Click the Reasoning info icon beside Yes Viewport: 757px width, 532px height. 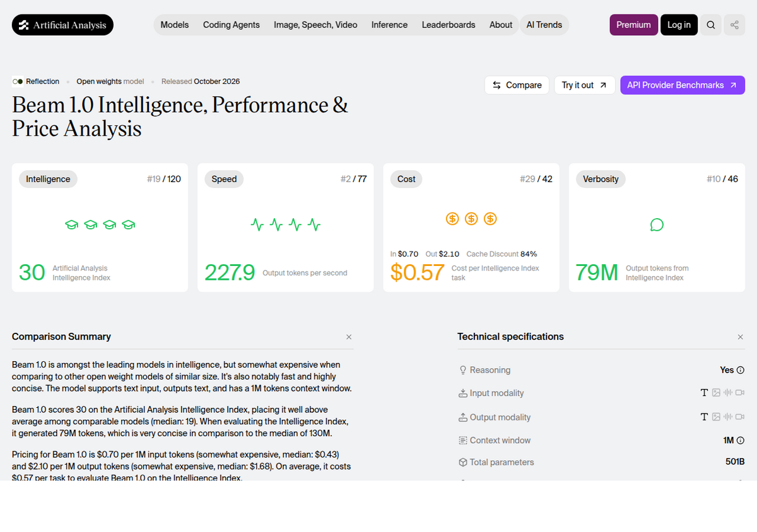(x=741, y=370)
